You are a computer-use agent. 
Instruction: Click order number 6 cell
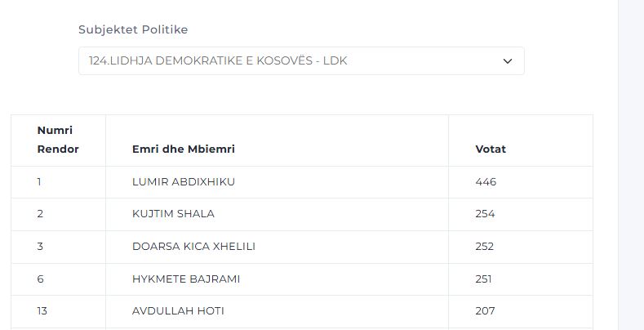[40, 279]
